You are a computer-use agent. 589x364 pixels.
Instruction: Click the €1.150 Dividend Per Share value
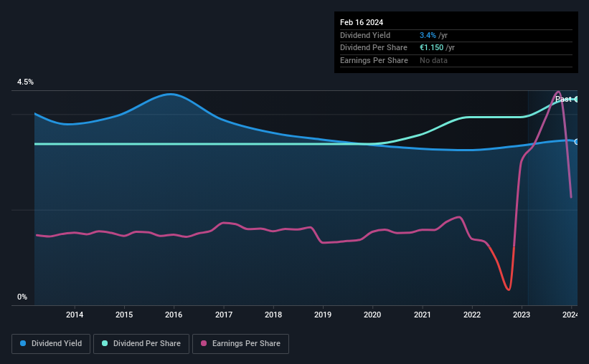(x=431, y=48)
